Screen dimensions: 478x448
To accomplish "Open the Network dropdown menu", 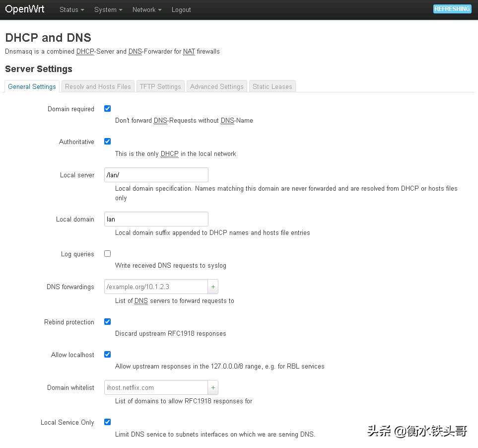I will coord(147,10).
